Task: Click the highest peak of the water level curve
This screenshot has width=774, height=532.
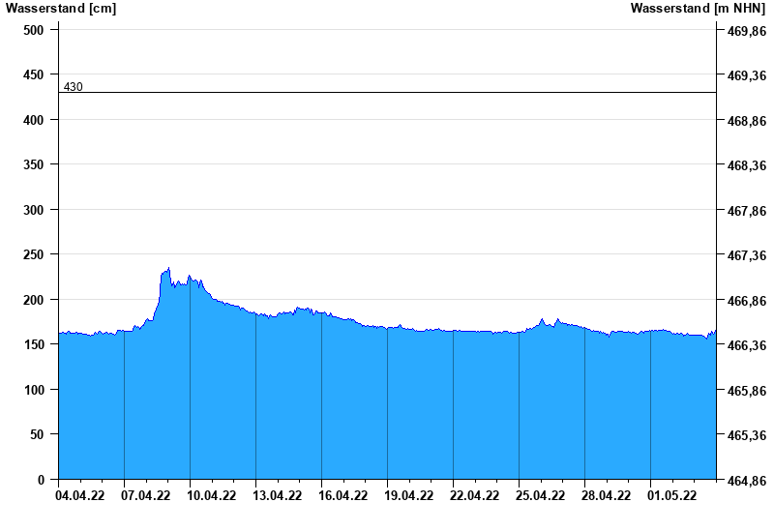Action: 168,269
